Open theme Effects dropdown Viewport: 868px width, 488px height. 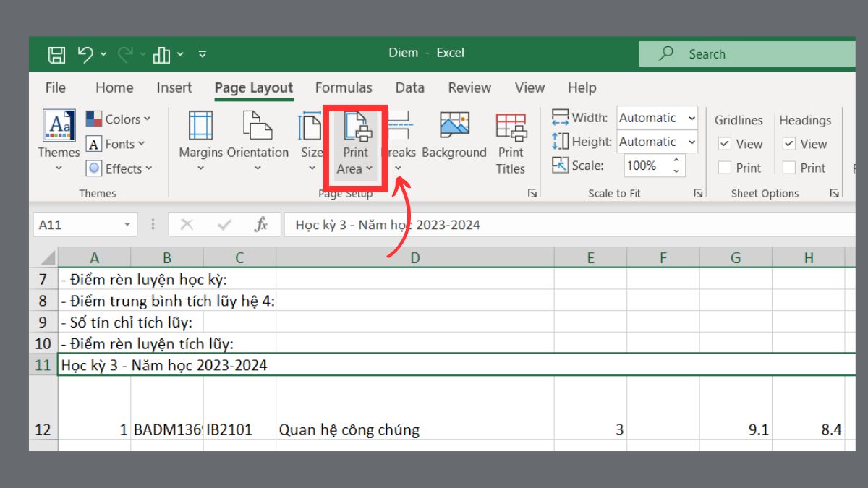click(119, 168)
